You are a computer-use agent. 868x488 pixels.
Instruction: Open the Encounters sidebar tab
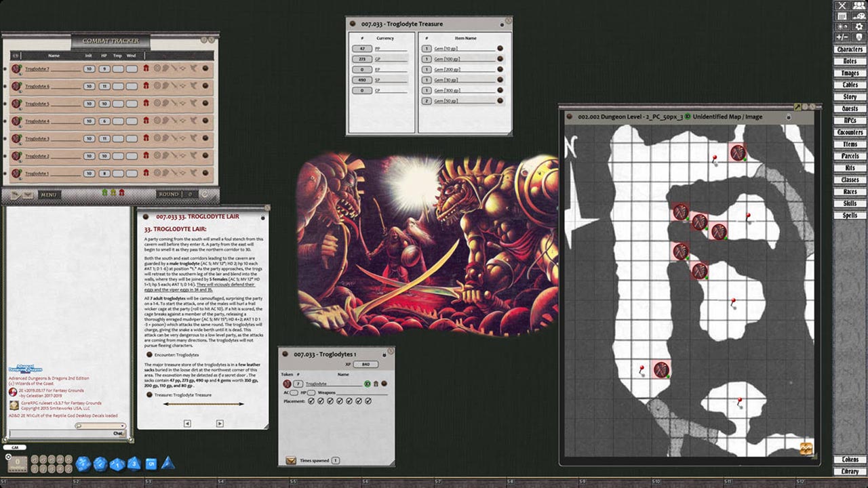[850, 132]
